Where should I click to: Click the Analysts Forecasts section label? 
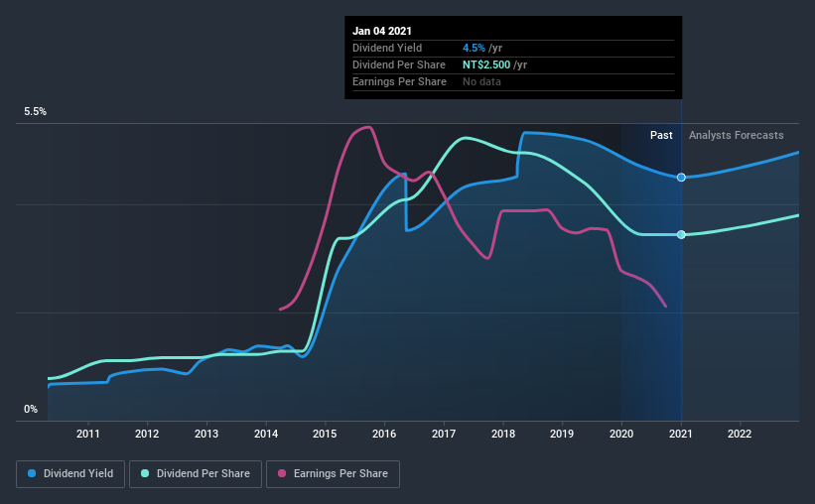coord(736,135)
